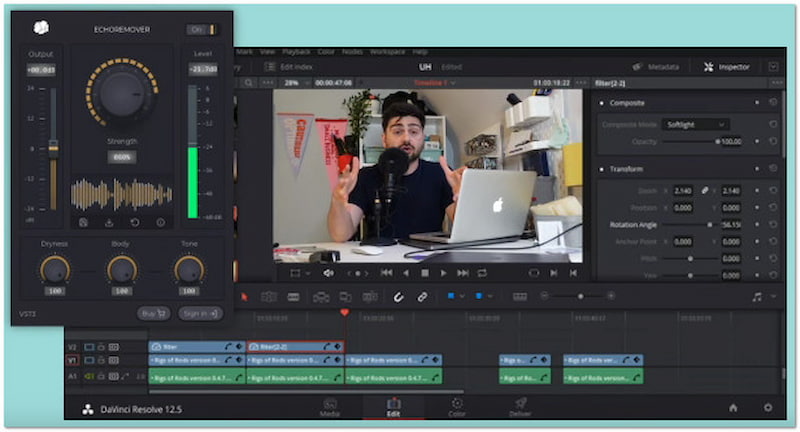Open the Playback menu

296,52
